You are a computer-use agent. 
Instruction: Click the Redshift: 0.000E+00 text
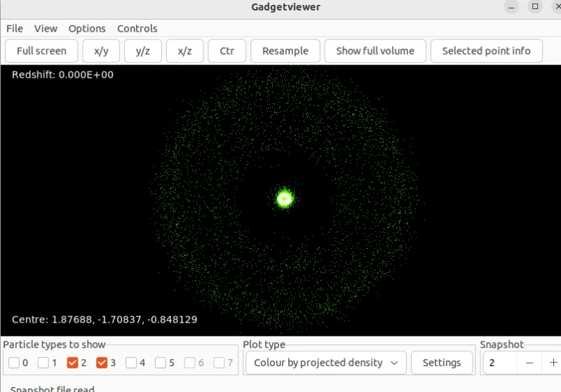click(x=62, y=75)
